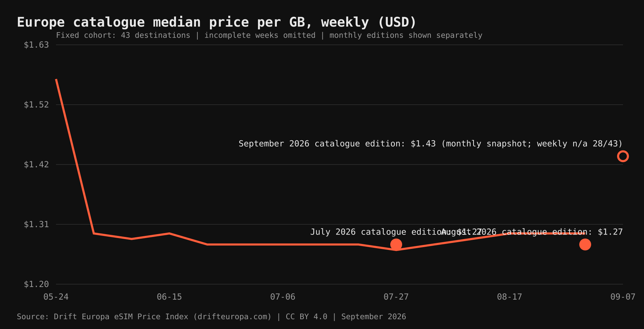Click the August 2026 edition filled marker
The width and height of the screenshot is (644, 329).
point(585,244)
